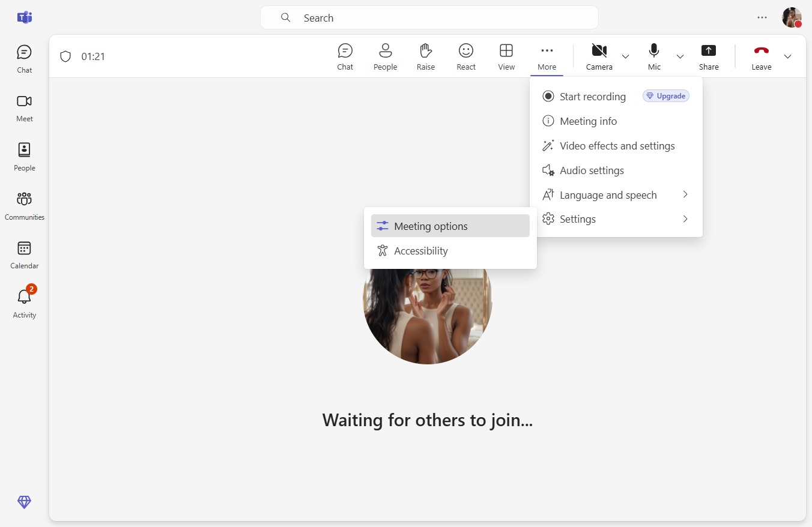Open meeting Chat in the toolbar

pyautogui.click(x=345, y=57)
